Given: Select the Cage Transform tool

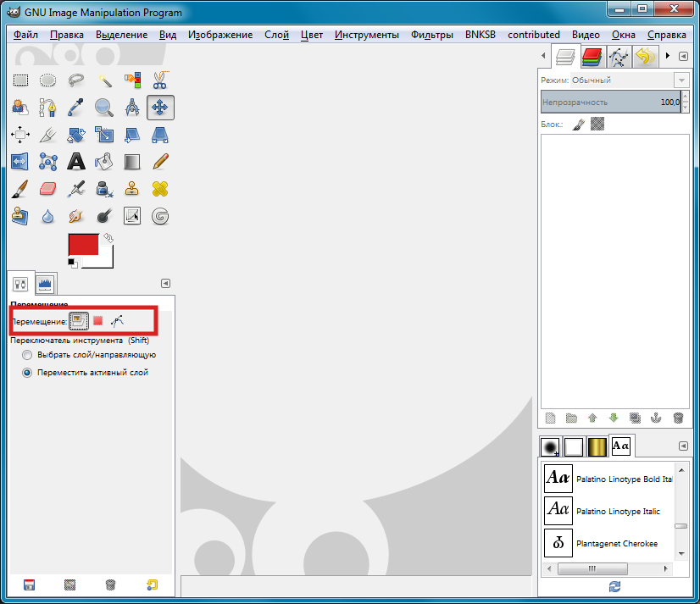Looking at the screenshot, I should click(x=47, y=162).
